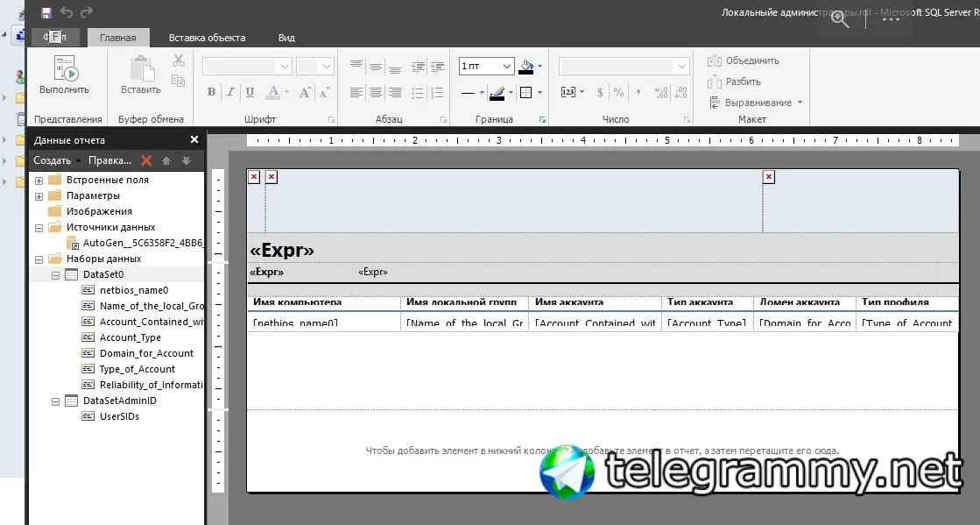Apply numbered list
This screenshot has height=525, width=980.
(x=438, y=93)
